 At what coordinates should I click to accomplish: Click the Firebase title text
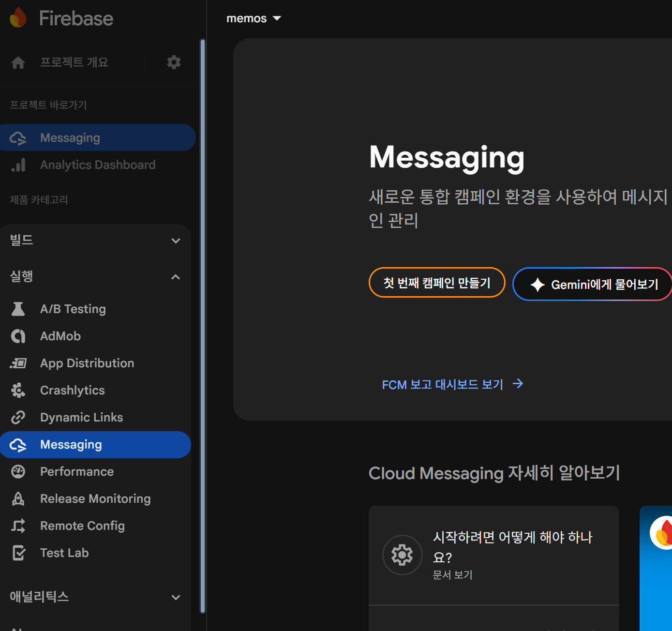tap(76, 18)
